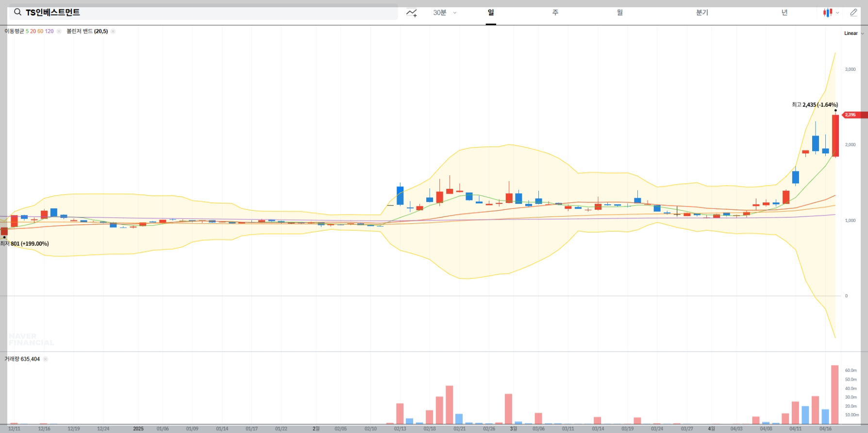The width and height of the screenshot is (868, 433).
Task: Click the 2025 year date label
Action: (138, 429)
